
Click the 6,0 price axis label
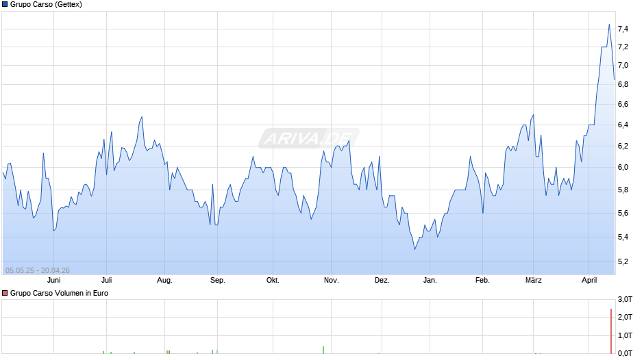[x=623, y=168]
